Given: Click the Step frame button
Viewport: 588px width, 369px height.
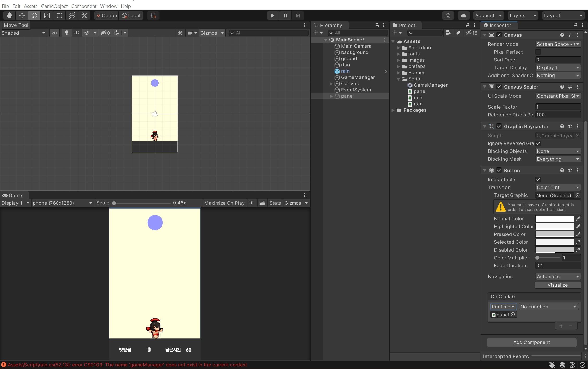Looking at the screenshot, I should coord(298,16).
